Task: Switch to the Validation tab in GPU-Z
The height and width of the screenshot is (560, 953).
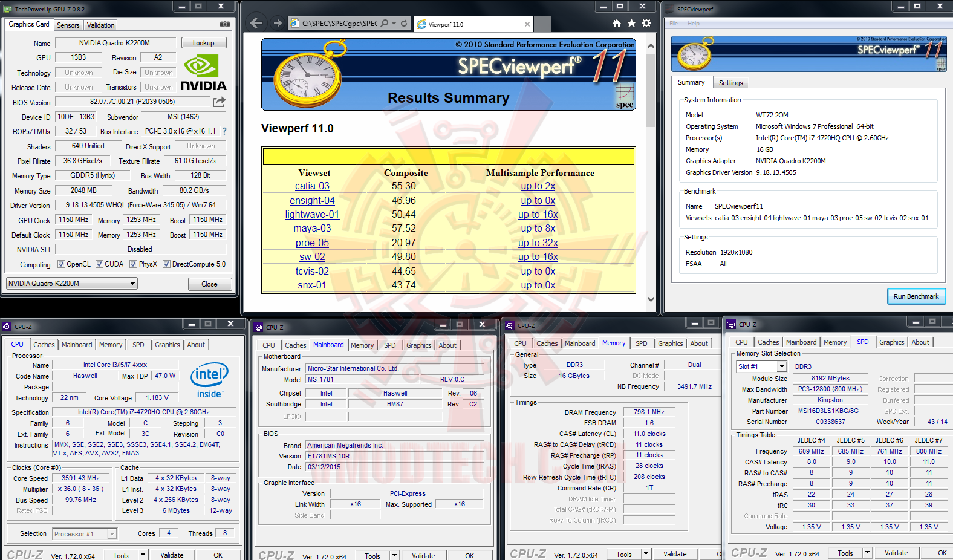Action: pyautogui.click(x=100, y=25)
